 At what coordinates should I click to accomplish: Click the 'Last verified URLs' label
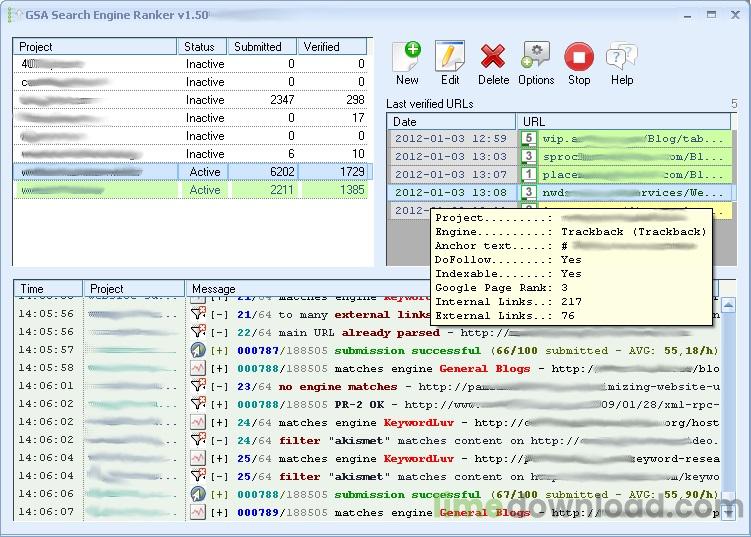pos(430,103)
